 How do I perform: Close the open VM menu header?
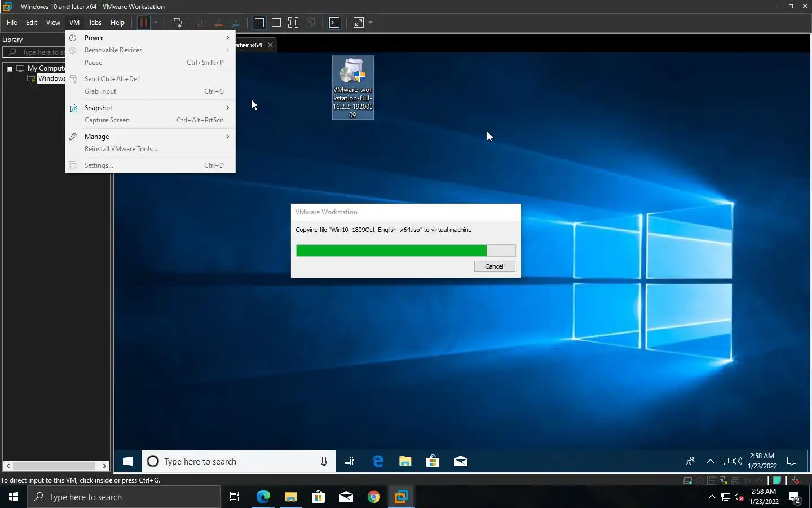tap(74, 23)
